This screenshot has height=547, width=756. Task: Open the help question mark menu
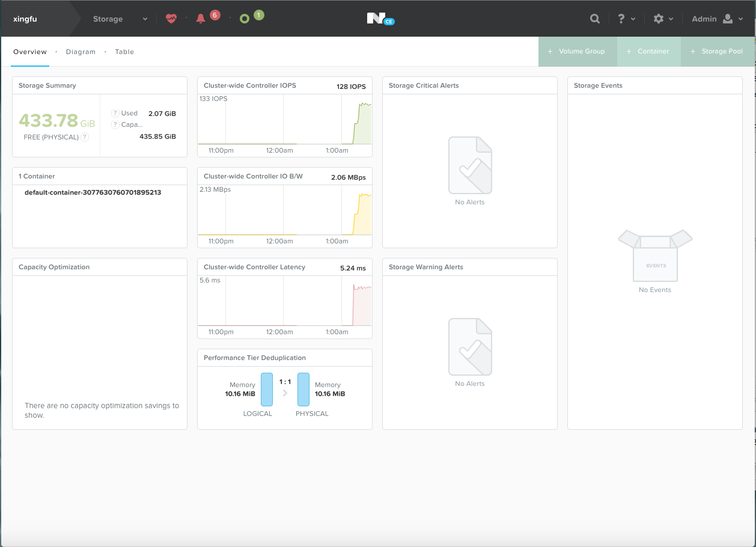621,19
